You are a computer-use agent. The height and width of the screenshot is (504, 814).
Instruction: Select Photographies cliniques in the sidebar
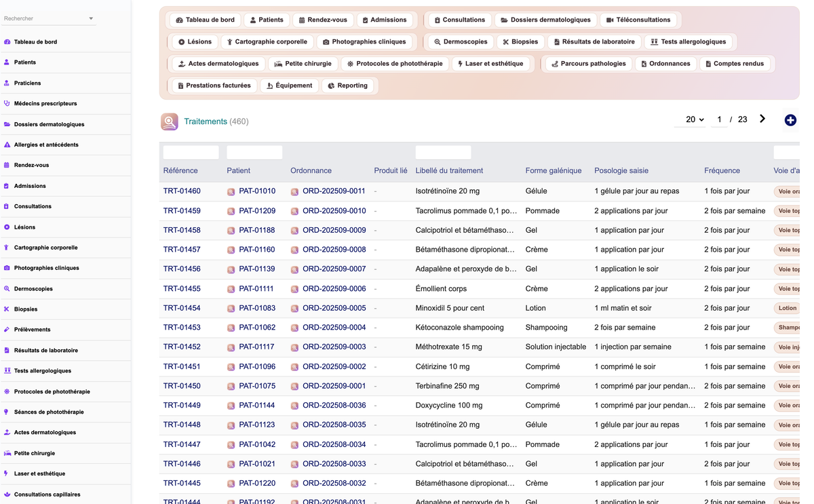[65, 268]
